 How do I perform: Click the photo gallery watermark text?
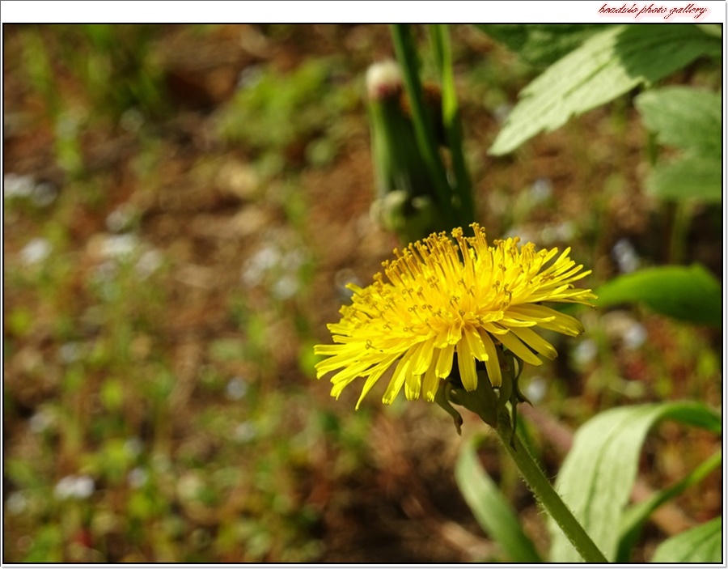click(652, 11)
